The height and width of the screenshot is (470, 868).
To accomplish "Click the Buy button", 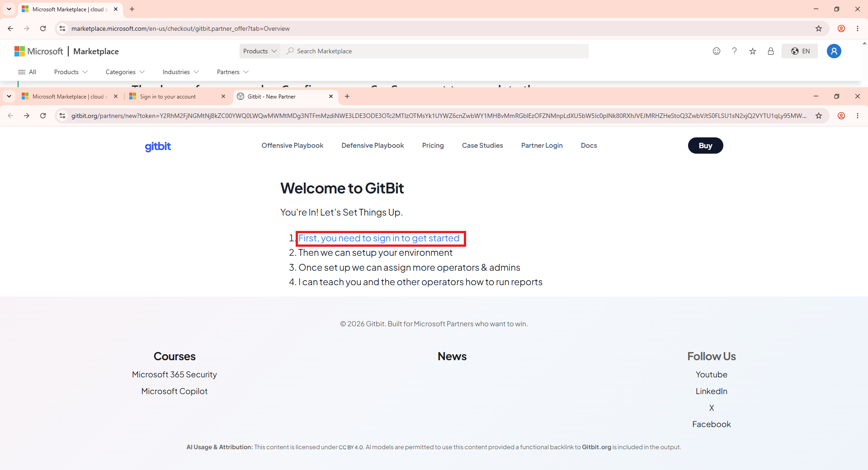I will click(x=705, y=146).
